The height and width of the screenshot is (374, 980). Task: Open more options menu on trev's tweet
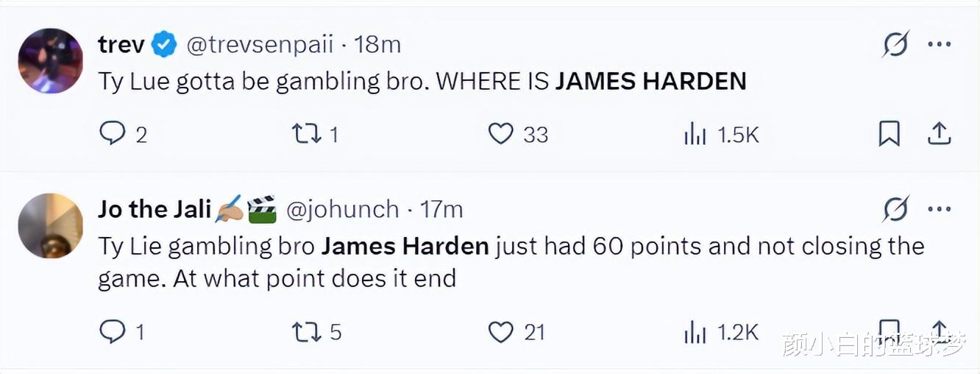pos(940,45)
